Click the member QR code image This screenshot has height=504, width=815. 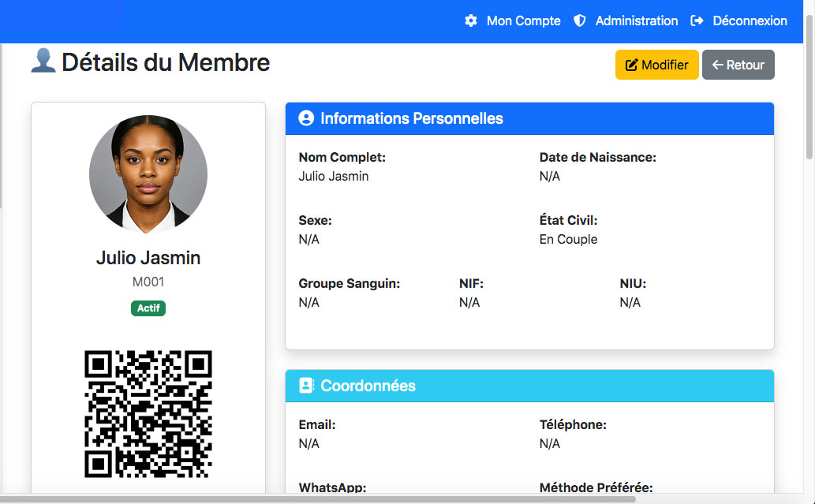tap(148, 414)
